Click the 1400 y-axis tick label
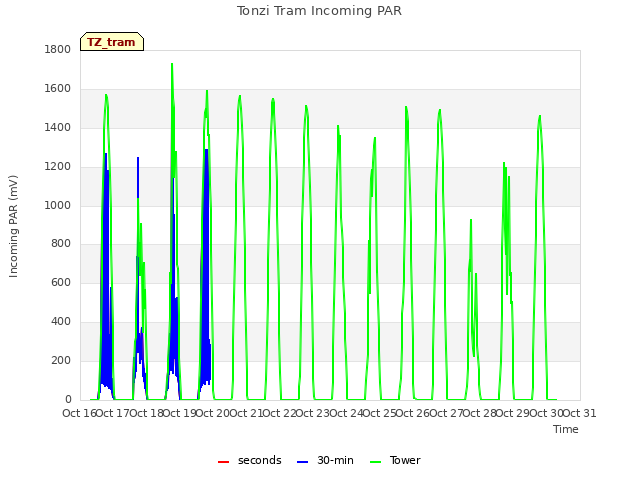Viewport: 640px width, 480px height. click(58, 127)
